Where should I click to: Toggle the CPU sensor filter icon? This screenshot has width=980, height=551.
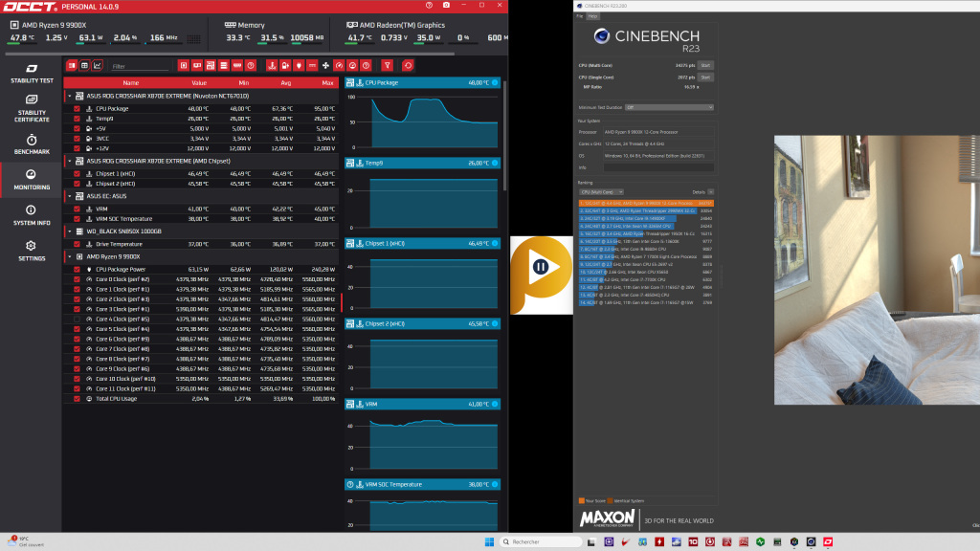click(x=183, y=66)
